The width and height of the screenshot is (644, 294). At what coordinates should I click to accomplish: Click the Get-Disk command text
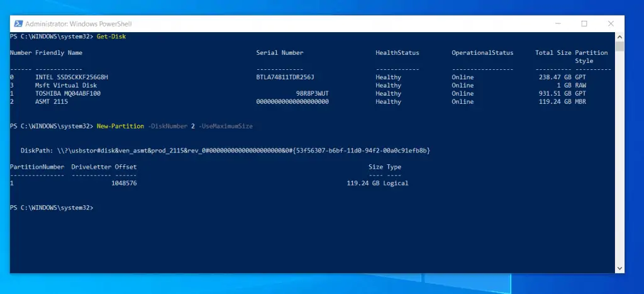tap(111, 37)
